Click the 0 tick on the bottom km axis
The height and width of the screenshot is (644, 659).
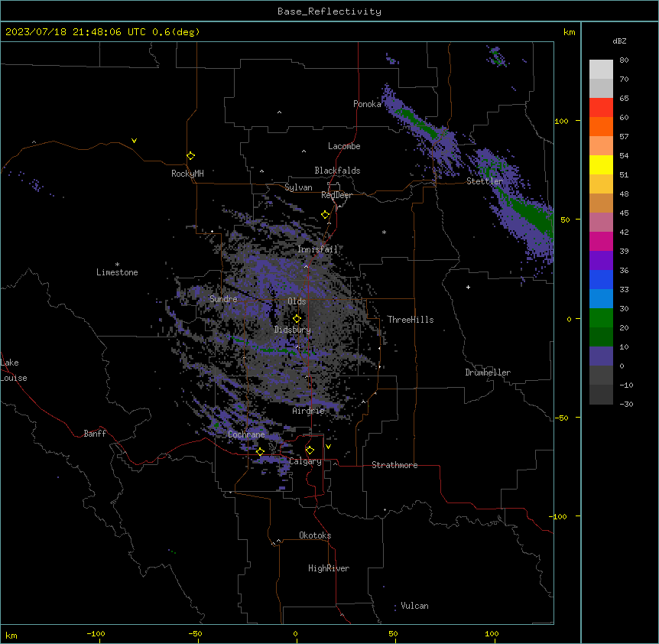(x=295, y=633)
